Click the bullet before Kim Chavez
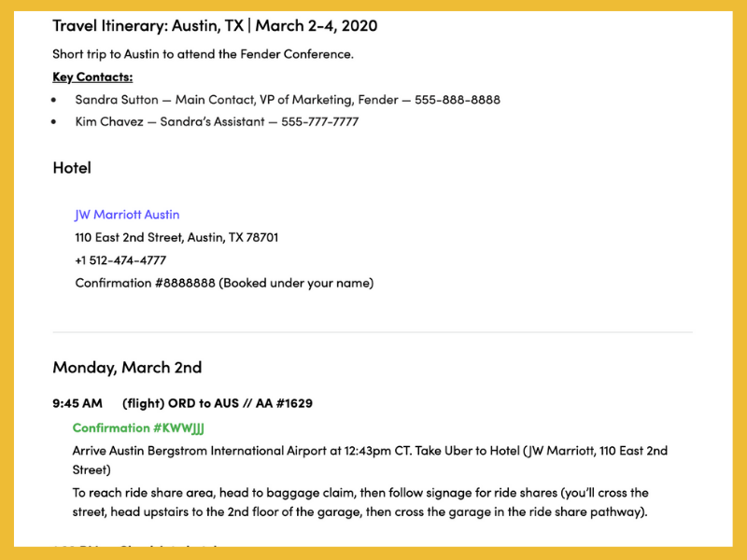The height and width of the screenshot is (560, 747). [x=54, y=122]
